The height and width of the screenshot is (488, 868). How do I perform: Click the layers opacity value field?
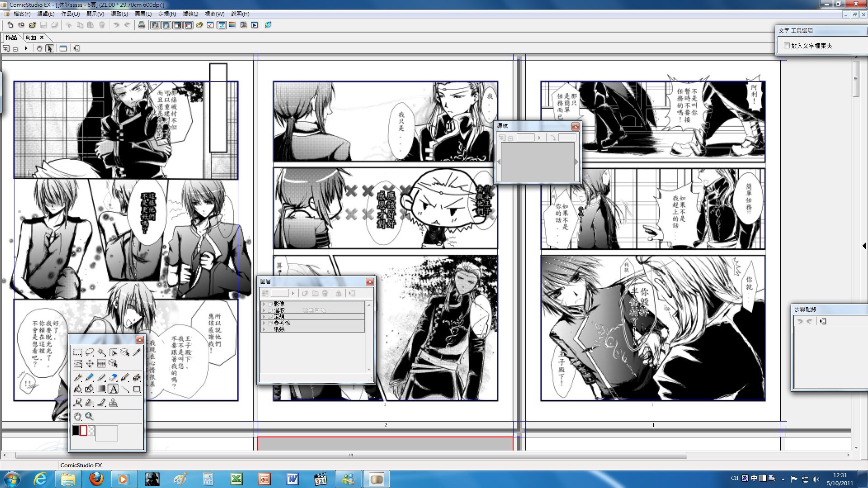point(279,293)
